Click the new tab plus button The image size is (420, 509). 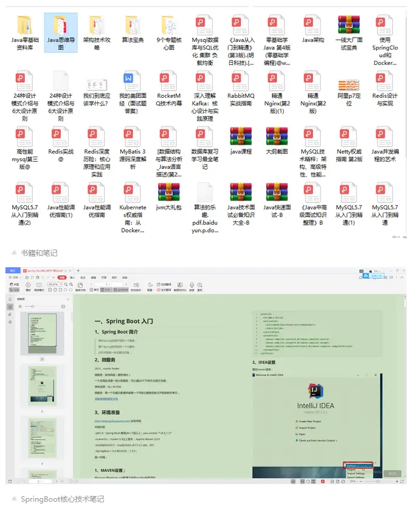coord(78,271)
